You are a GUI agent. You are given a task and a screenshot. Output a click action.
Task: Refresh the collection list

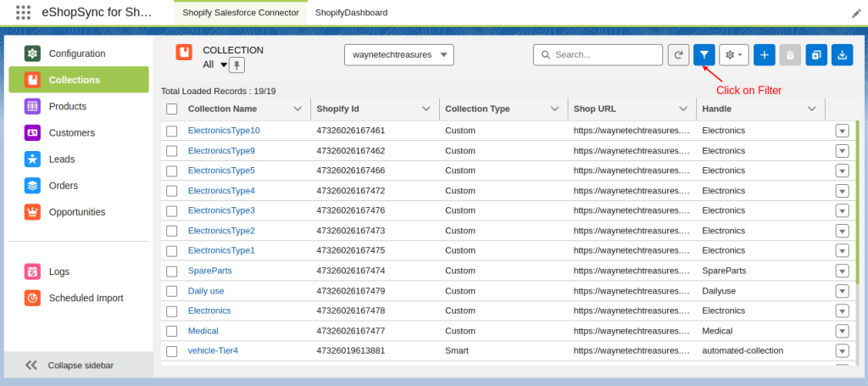pos(678,55)
